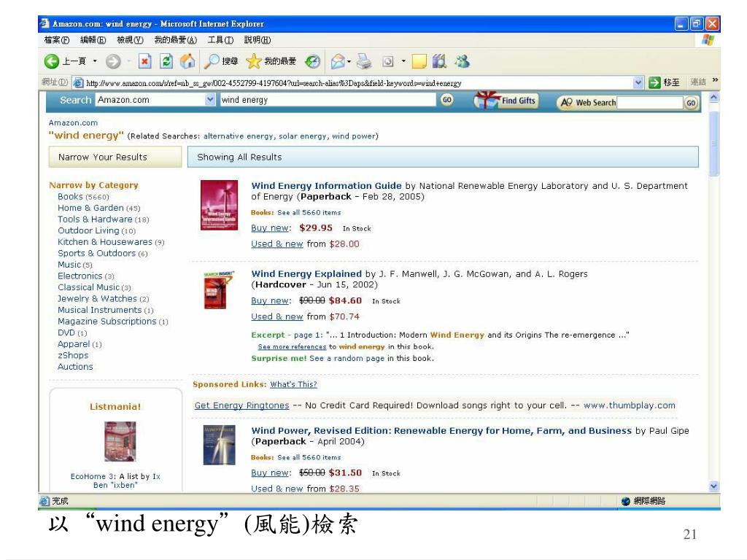Select the Magazine Subscriptions category

pos(112,322)
